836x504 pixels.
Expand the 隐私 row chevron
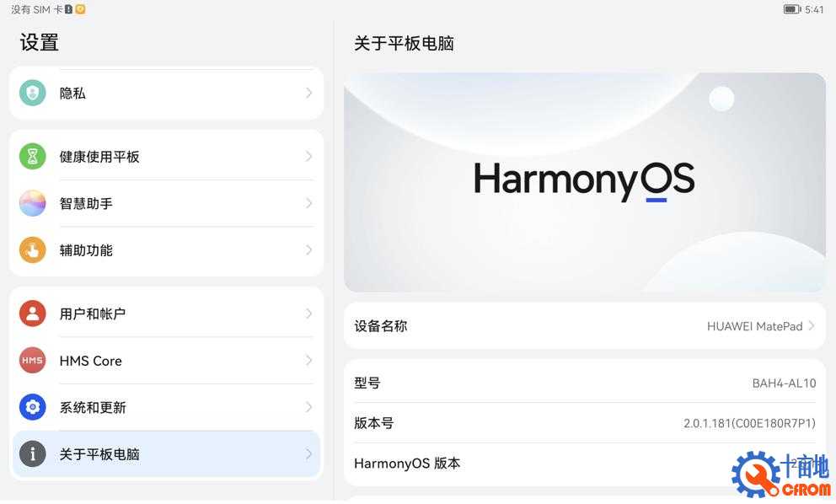(x=309, y=94)
